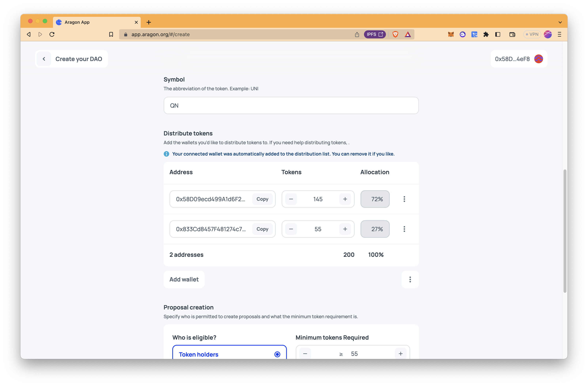Image resolution: width=588 pixels, height=386 pixels.
Task: Toggle the VPN button
Action: pos(532,34)
